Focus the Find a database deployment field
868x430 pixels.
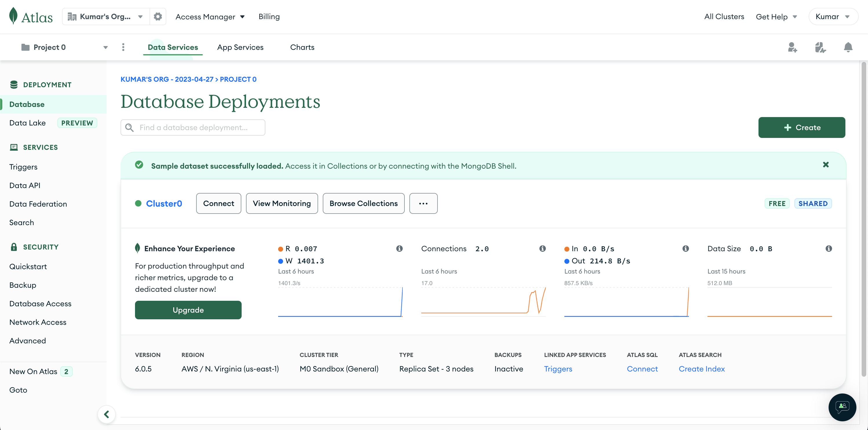(x=193, y=127)
